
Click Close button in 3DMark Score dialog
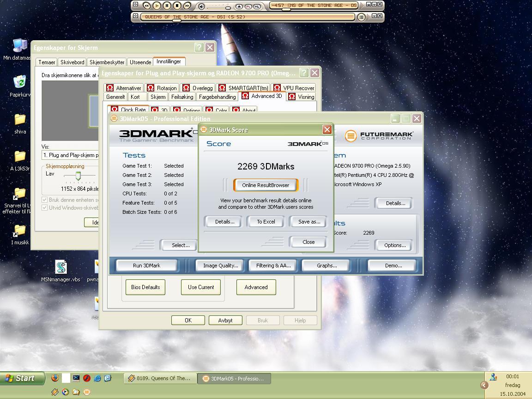click(x=308, y=242)
